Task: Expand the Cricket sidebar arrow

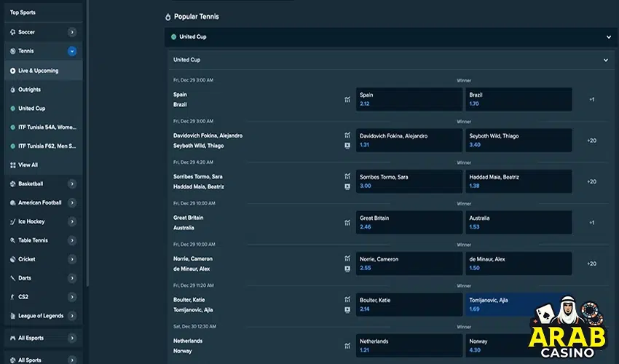Action: [72, 259]
